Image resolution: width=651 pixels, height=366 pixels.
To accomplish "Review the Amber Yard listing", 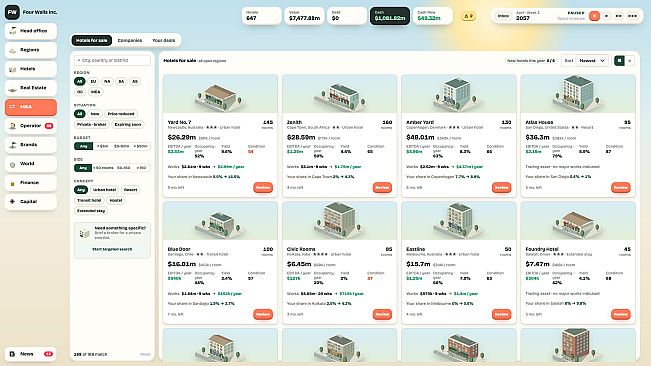I will click(x=502, y=188).
